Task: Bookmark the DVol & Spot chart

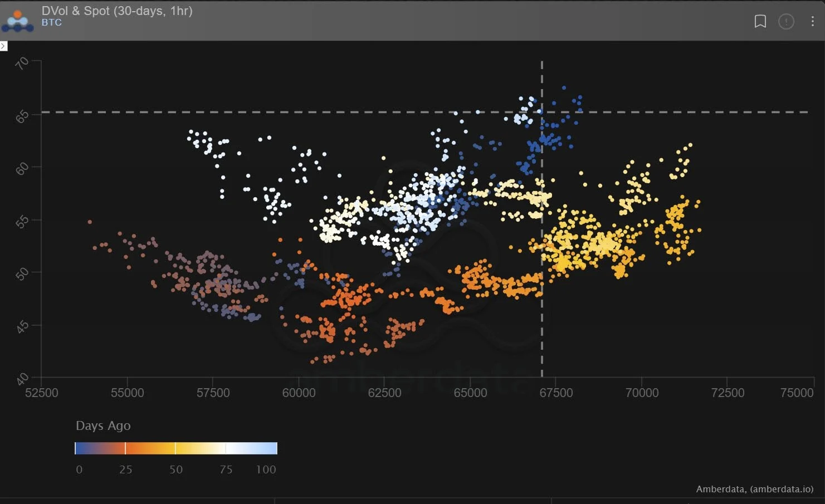Action: (x=760, y=21)
